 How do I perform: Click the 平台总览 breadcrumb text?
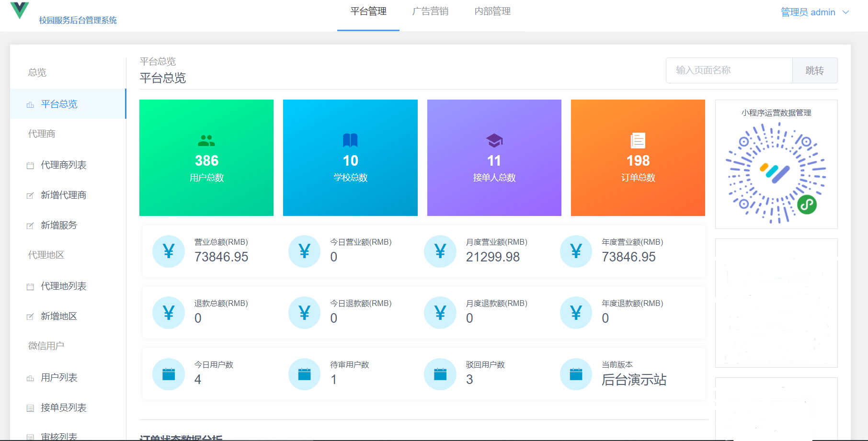point(158,61)
